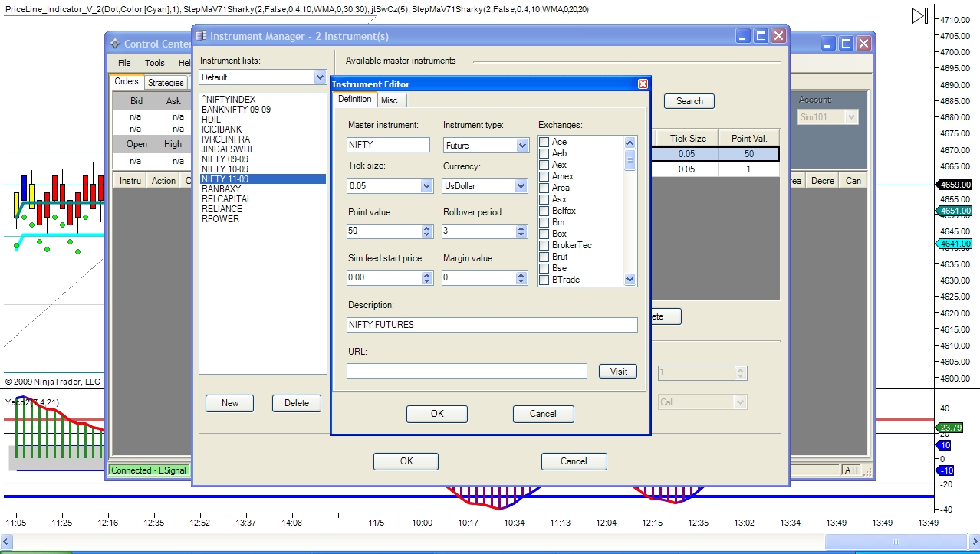Click the empty URL input field
This screenshot has height=554, width=980.
tap(466, 371)
